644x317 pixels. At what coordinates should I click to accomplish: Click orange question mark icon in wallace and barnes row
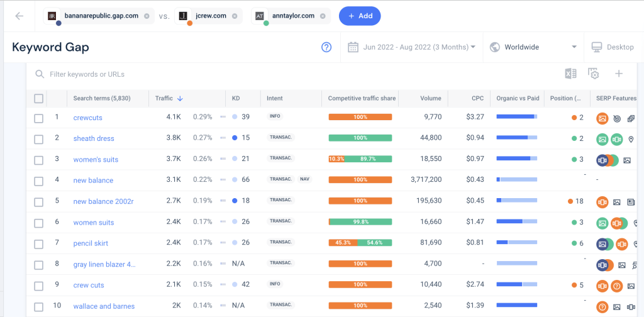(602, 307)
